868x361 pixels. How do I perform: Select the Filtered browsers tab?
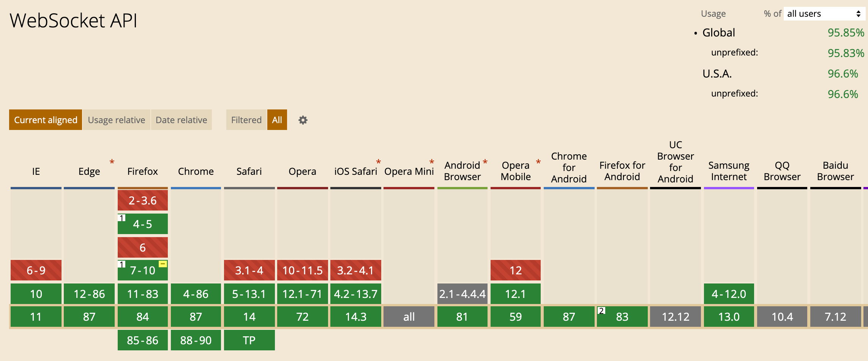pyautogui.click(x=246, y=120)
